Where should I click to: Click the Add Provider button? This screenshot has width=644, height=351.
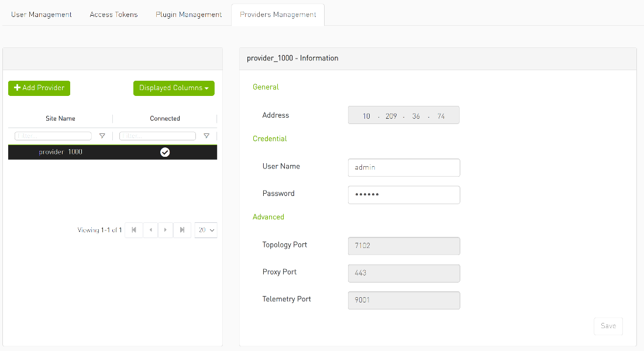coord(39,88)
